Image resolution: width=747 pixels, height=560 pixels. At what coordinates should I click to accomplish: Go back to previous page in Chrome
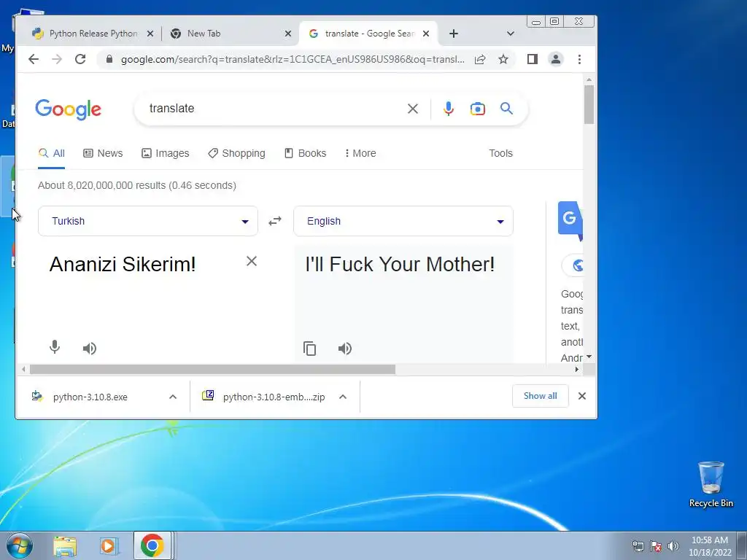34,59
